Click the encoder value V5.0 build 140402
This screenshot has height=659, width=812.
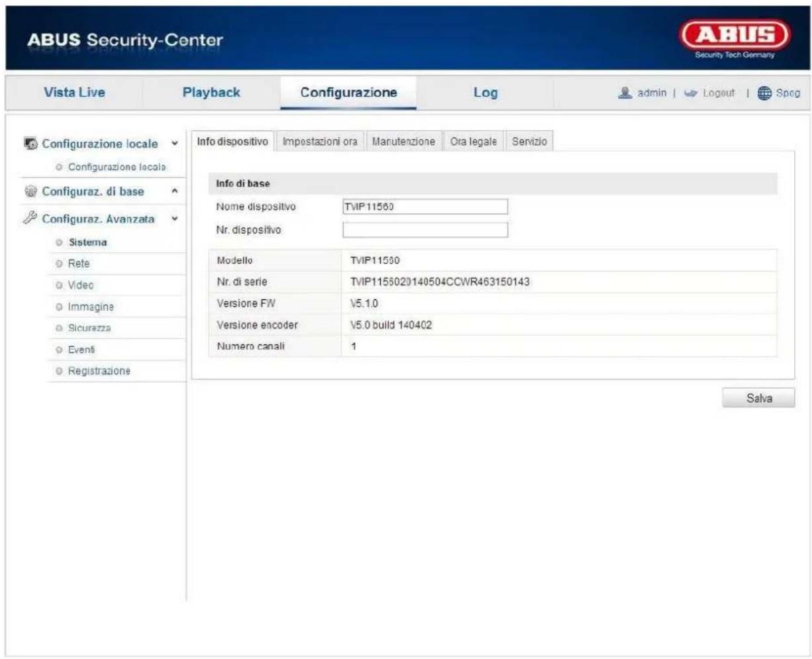(391, 325)
